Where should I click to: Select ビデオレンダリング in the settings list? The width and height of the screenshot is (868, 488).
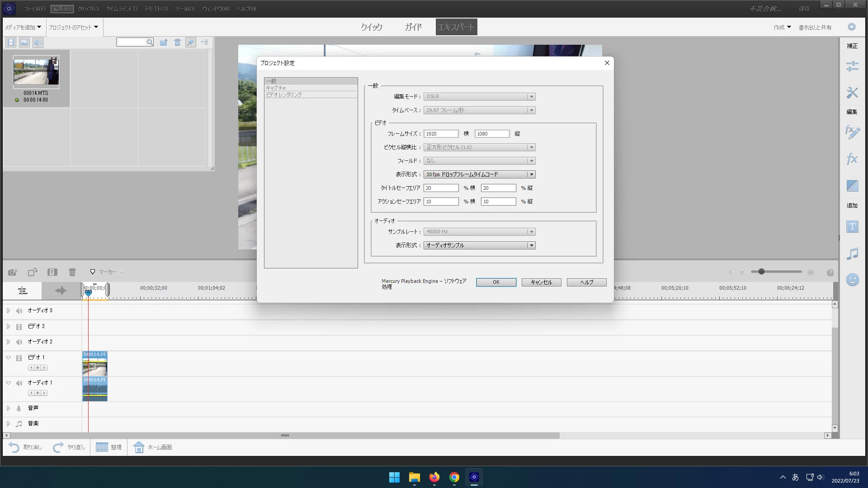[284, 95]
